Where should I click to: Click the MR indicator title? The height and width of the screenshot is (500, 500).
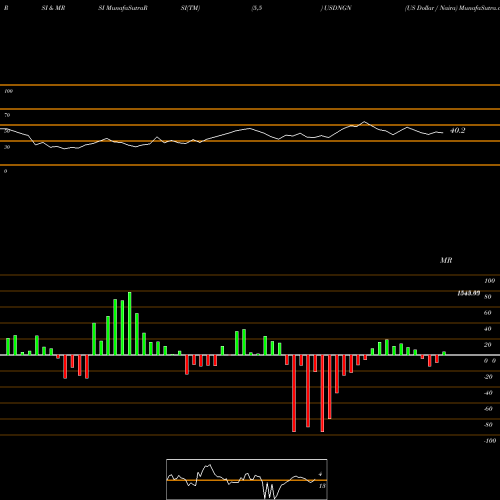446,260
